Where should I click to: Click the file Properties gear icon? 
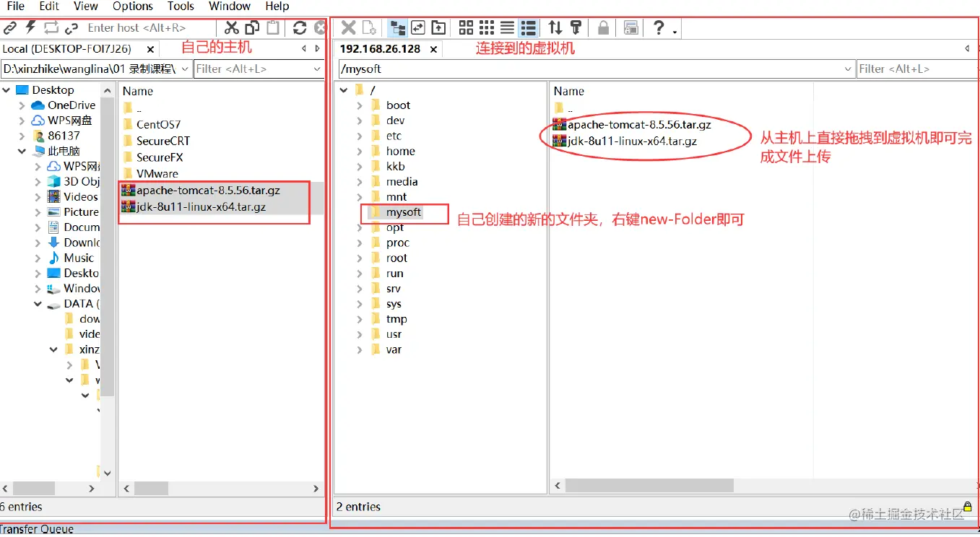coord(369,27)
